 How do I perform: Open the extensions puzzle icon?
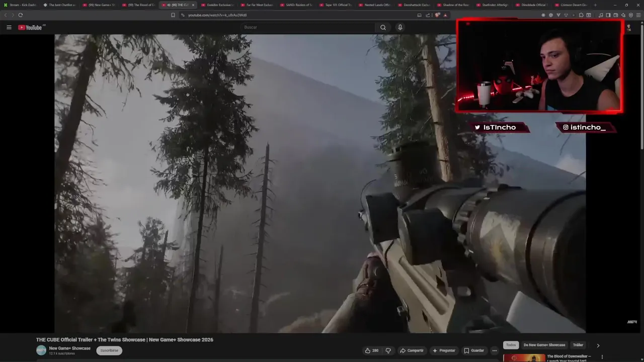[581, 15]
